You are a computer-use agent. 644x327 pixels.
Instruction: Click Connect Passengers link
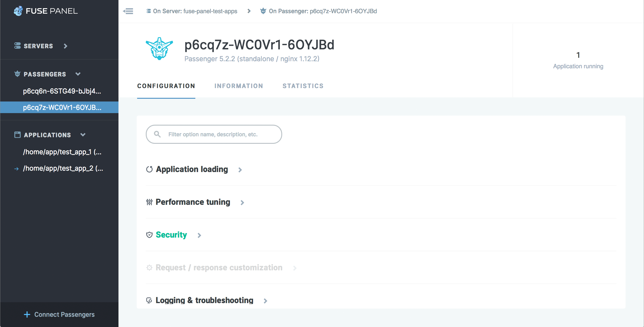(59, 314)
